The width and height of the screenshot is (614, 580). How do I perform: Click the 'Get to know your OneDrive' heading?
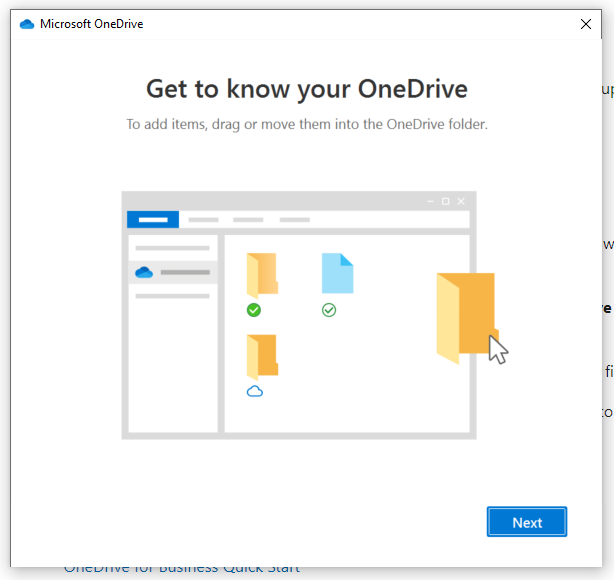(x=307, y=89)
